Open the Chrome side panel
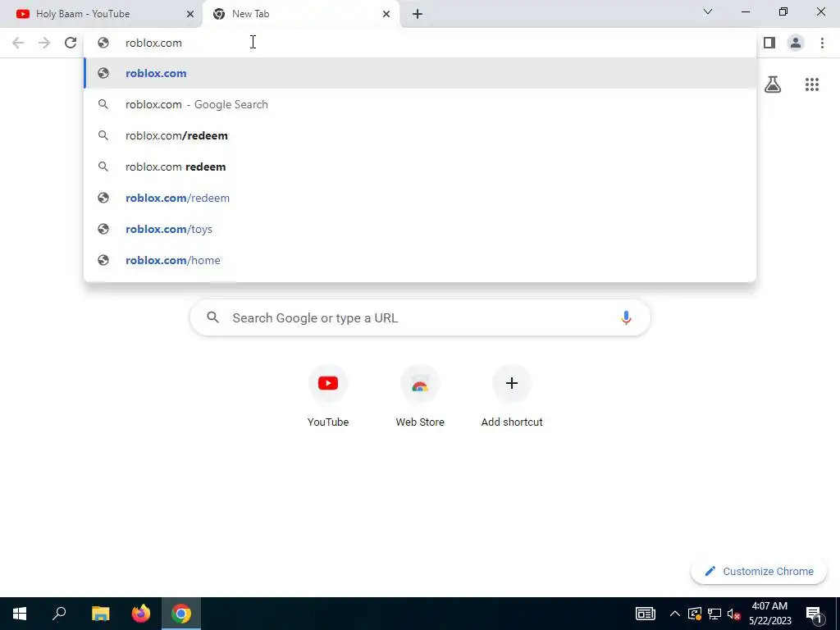 pos(769,43)
